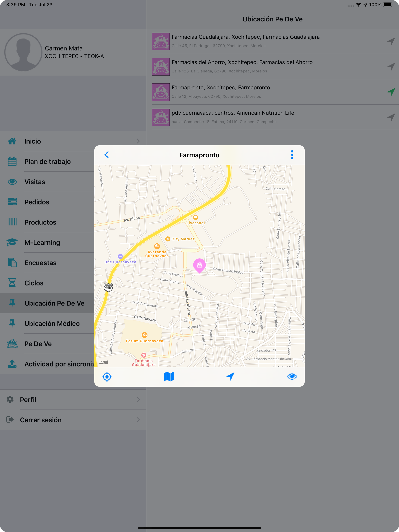Screen dimensions: 399x532
Task: Navigate to Farmacias del Ahorro arrow icon
Action: click(x=391, y=67)
